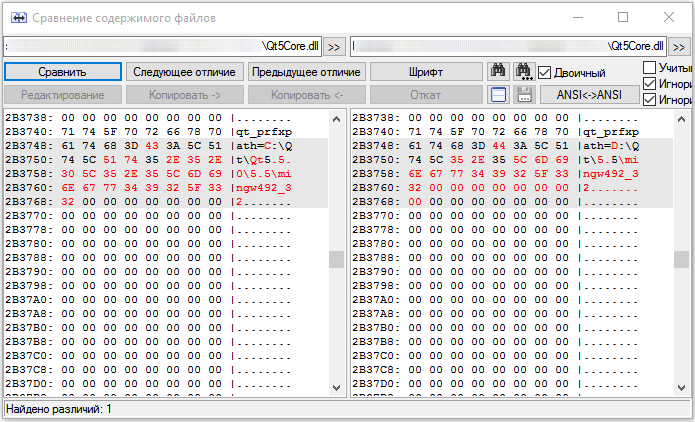The height and width of the screenshot is (422, 695).
Task: Click offset 2B3760 in left pane
Action: click(29, 188)
